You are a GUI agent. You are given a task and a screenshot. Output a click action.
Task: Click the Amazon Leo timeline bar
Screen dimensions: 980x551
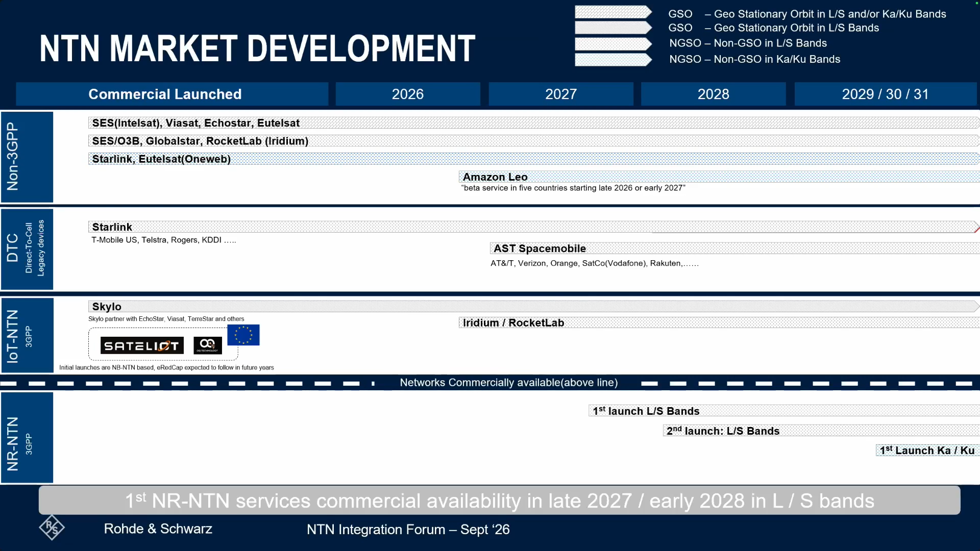coord(719,177)
